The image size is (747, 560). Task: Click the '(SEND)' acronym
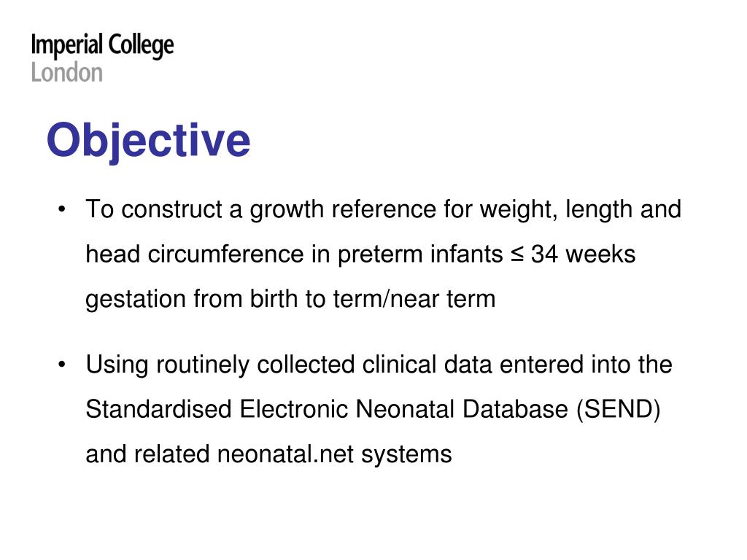(x=619, y=410)
